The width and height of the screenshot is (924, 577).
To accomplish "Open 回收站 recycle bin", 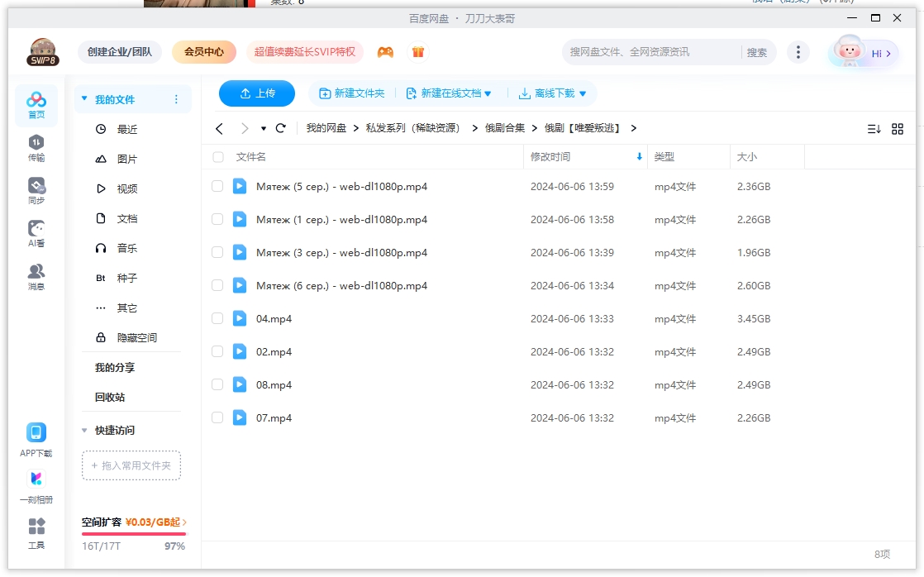I will pos(110,397).
